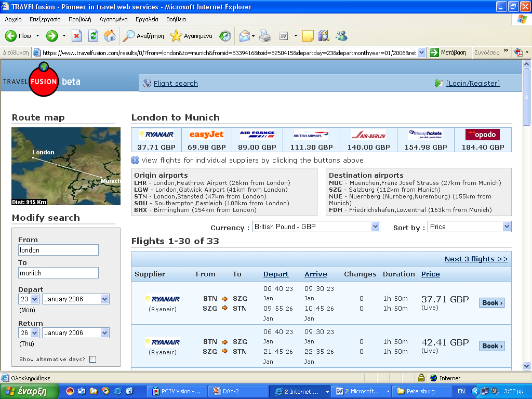Screen dimensions: 532x399
Task: Open Favorites (Αγαπημένα) star button
Action: (x=191, y=36)
